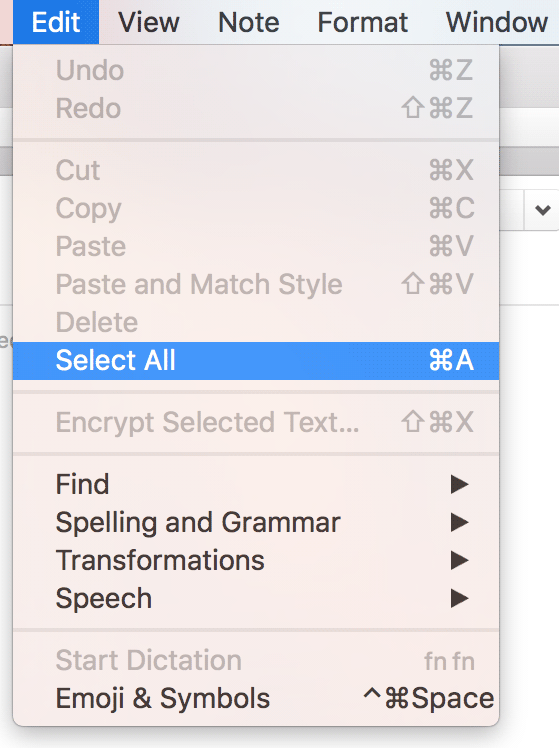Expand the Transformations submenu

pyautogui.click(x=256, y=561)
